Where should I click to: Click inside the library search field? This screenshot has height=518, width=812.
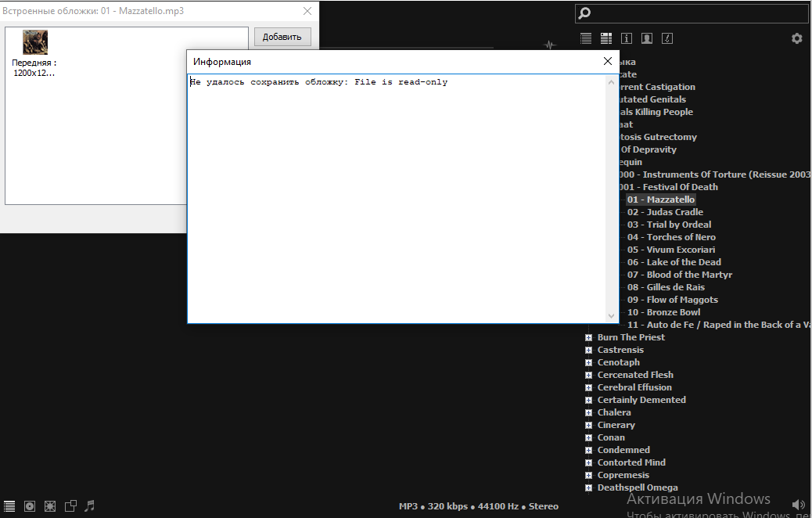(x=696, y=13)
